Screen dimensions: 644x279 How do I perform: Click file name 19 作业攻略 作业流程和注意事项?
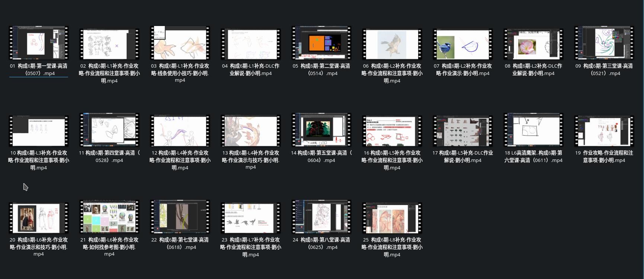[604, 156]
